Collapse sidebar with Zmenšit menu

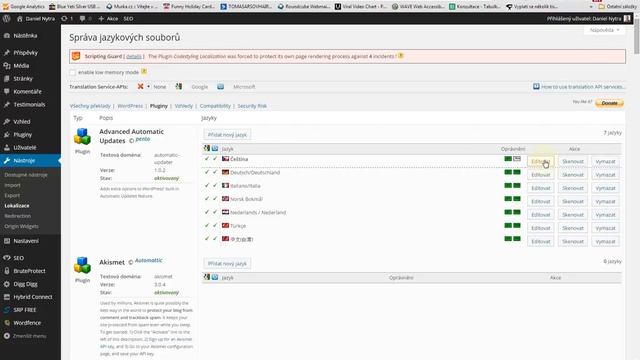(x=29, y=336)
